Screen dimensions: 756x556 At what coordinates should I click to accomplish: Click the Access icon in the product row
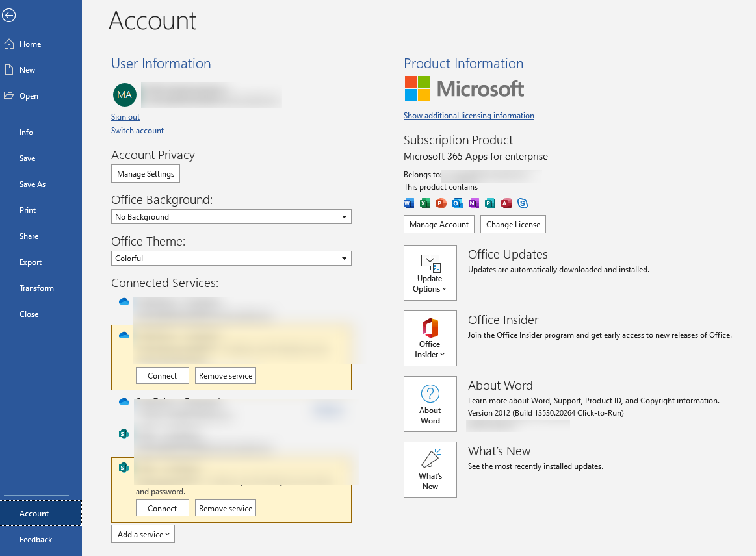point(506,203)
